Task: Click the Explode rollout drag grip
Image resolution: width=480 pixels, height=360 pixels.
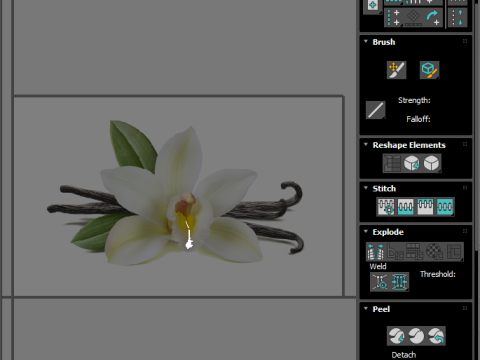Action: (465, 231)
